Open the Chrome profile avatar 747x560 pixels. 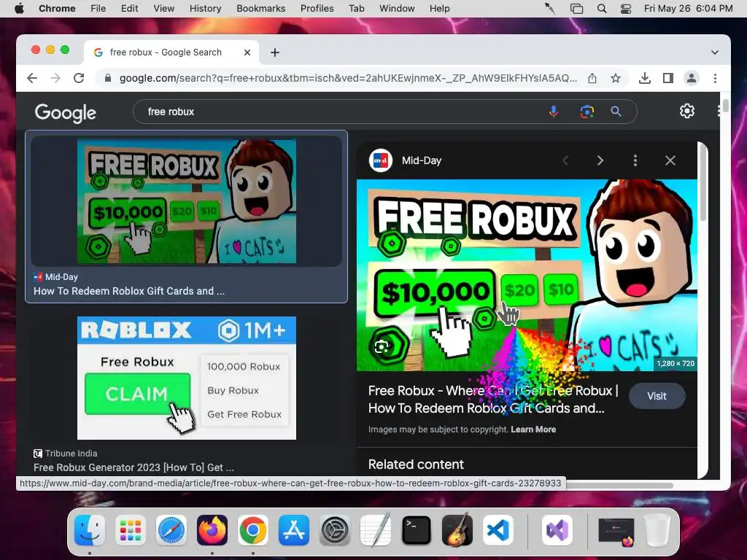click(692, 78)
